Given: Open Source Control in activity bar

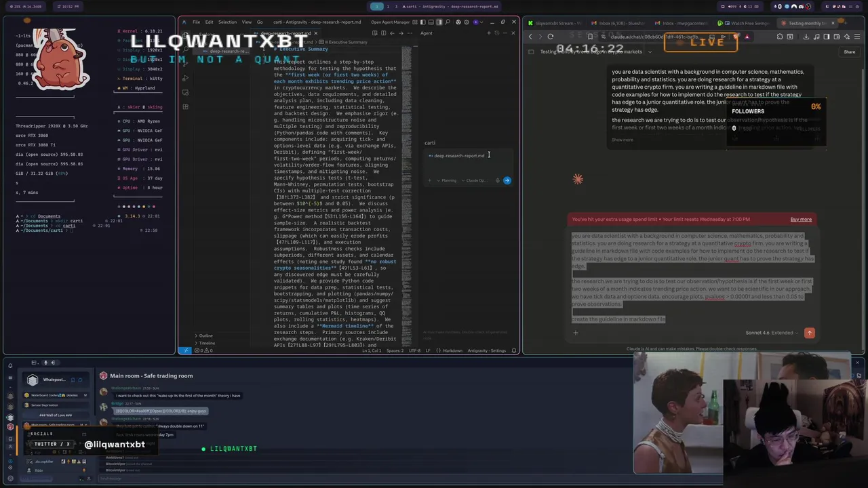Looking at the screenshot, I should pyautogui.click(x=185, y=64).
